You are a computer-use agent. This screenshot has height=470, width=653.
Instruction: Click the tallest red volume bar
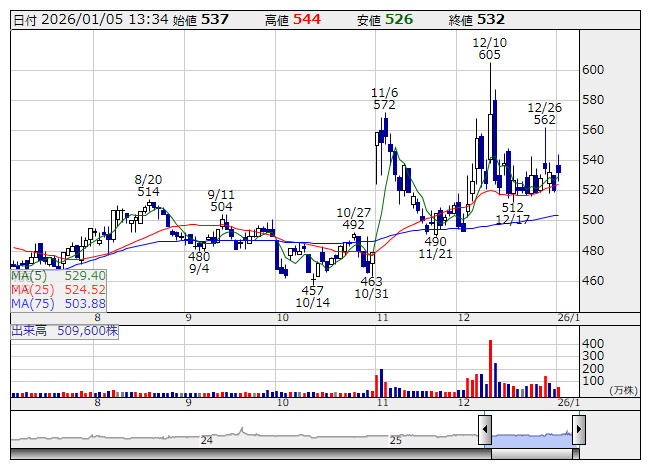(491, 368)
